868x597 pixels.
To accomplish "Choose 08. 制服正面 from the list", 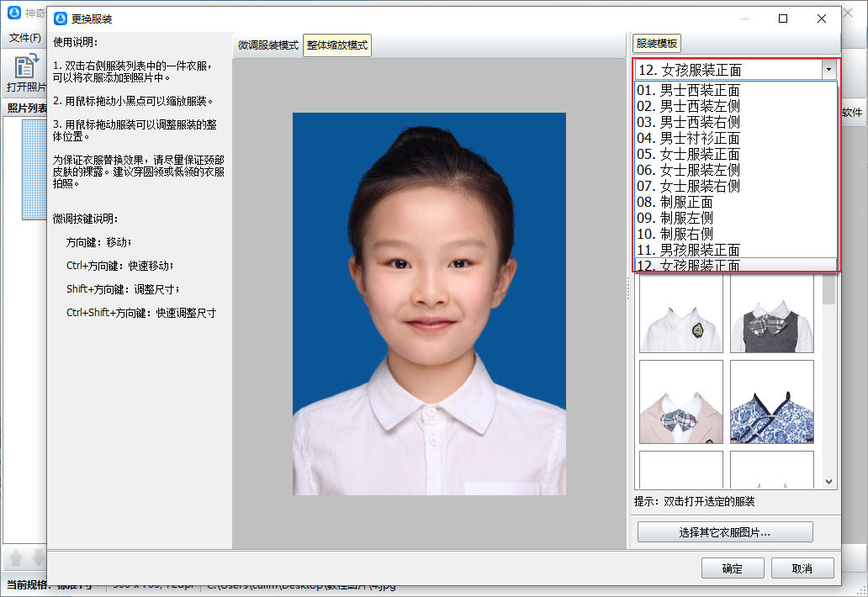I will 675,203.
